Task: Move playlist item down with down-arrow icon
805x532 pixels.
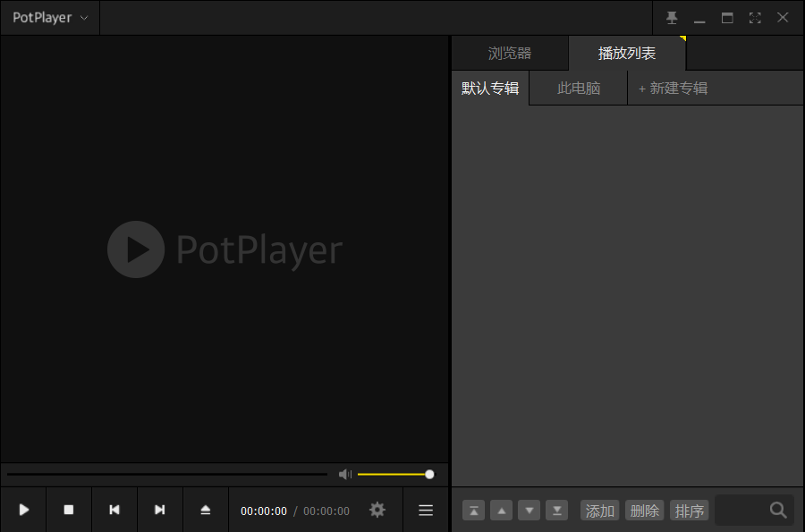Action: point(529,510)
